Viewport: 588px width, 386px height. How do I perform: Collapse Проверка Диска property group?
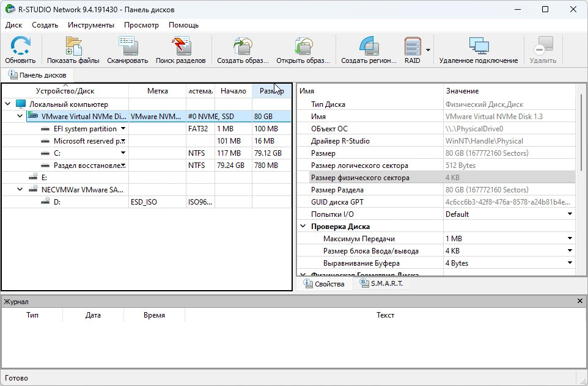(303, 226)
